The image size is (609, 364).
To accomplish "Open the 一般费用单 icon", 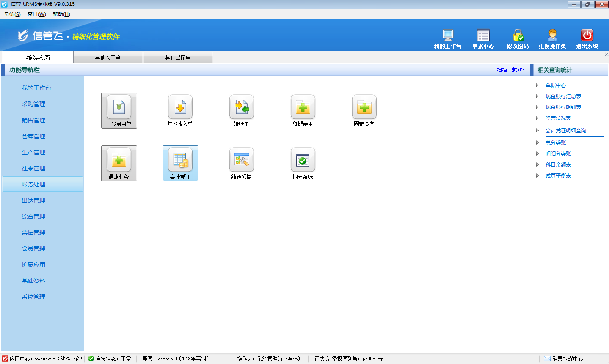I will pos(119,107).
